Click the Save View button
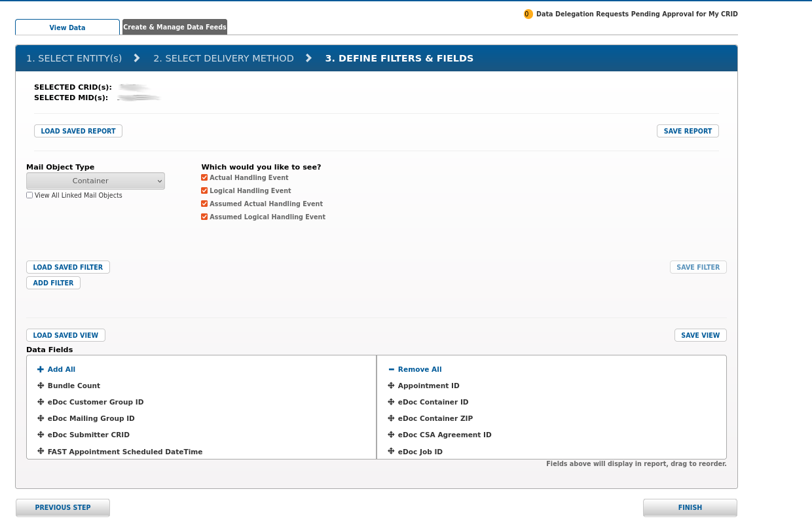Viewport: 812px width, 523px height. click(701, 335)
